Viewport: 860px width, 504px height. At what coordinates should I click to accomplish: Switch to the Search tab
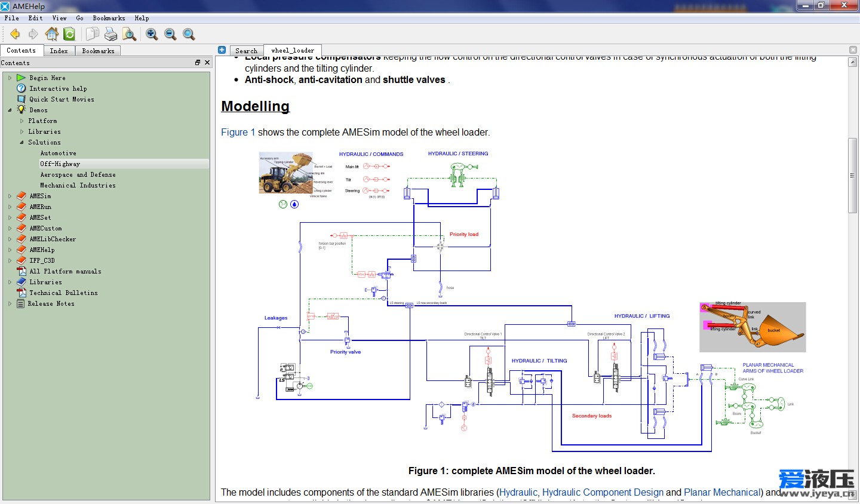coord(246,51)
